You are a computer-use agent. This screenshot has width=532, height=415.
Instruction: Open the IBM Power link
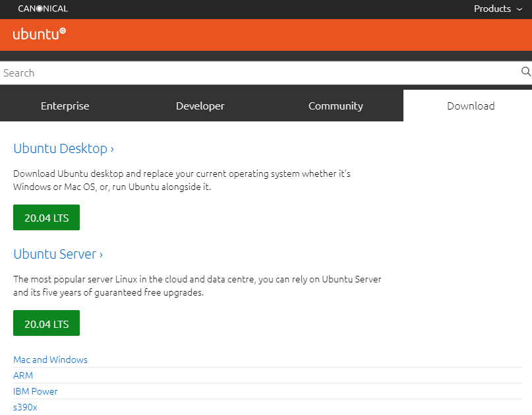(x=36, y=391)
